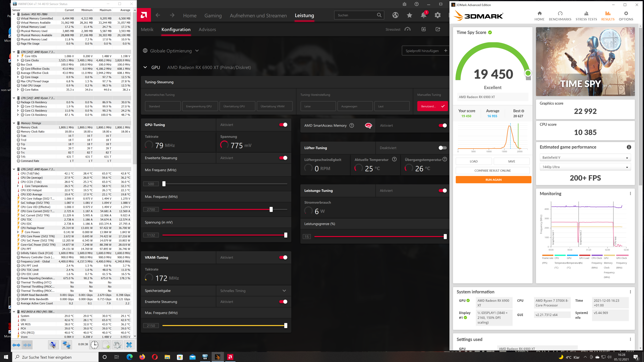The height and width of the screenshot is (362, 644).
Task: Enable the Lüfter-Tuning toggle
Action: coord(443,148)
